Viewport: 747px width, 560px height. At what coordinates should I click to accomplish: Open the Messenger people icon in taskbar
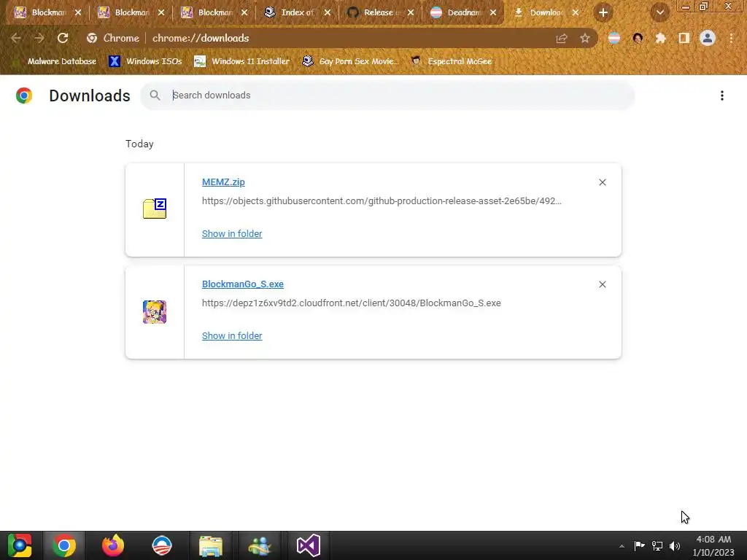pyautogui.click(x=260, y=545)
